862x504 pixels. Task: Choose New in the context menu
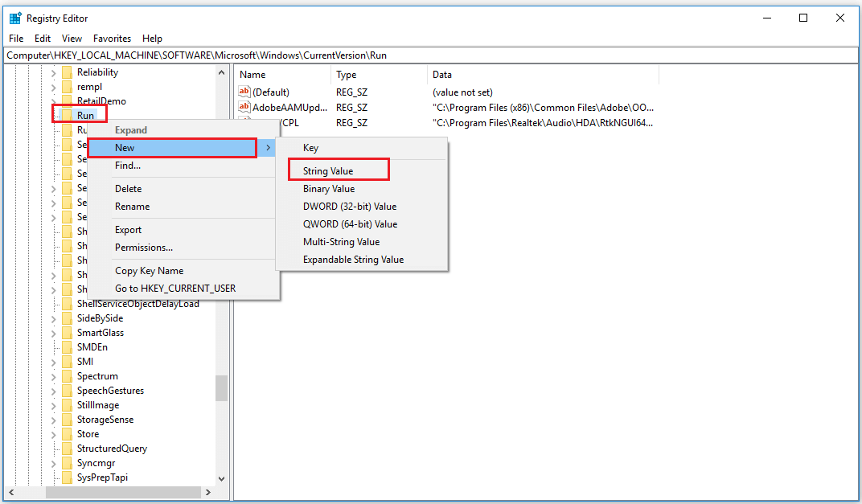(x=182, y=148)
